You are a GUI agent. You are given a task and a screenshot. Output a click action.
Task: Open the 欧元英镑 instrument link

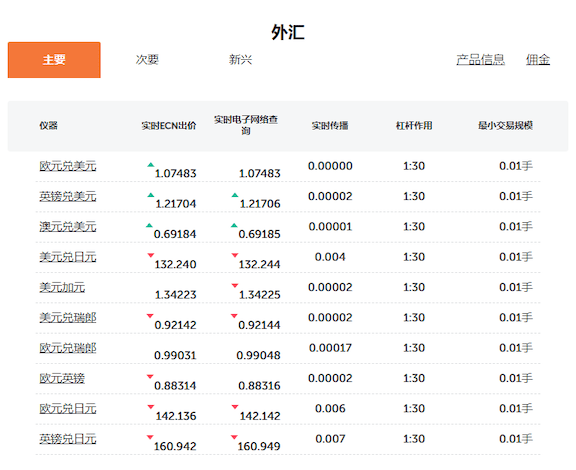click(62, 378)
